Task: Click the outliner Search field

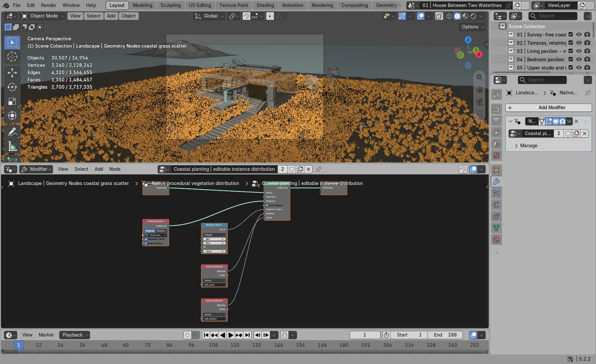Action: point(553,16)
